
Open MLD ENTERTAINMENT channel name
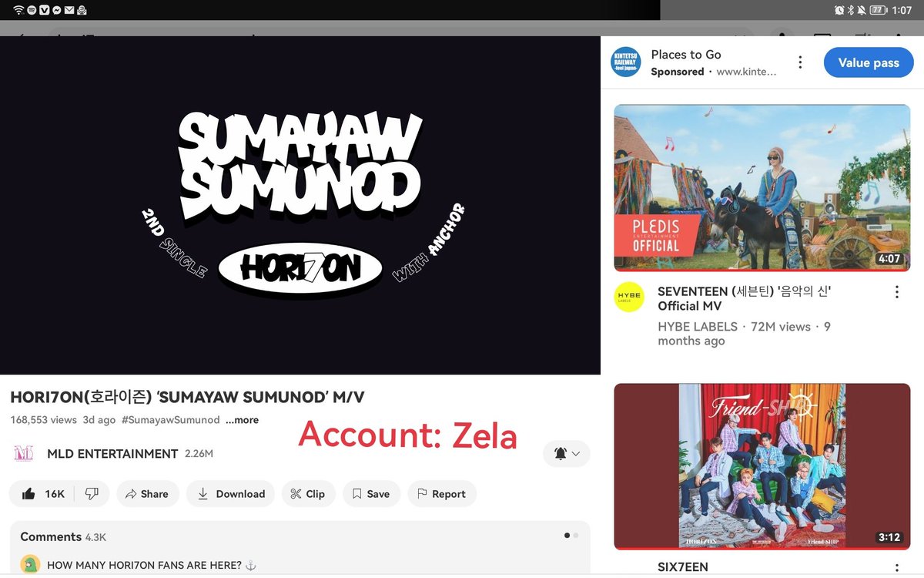tap(112, 454)
